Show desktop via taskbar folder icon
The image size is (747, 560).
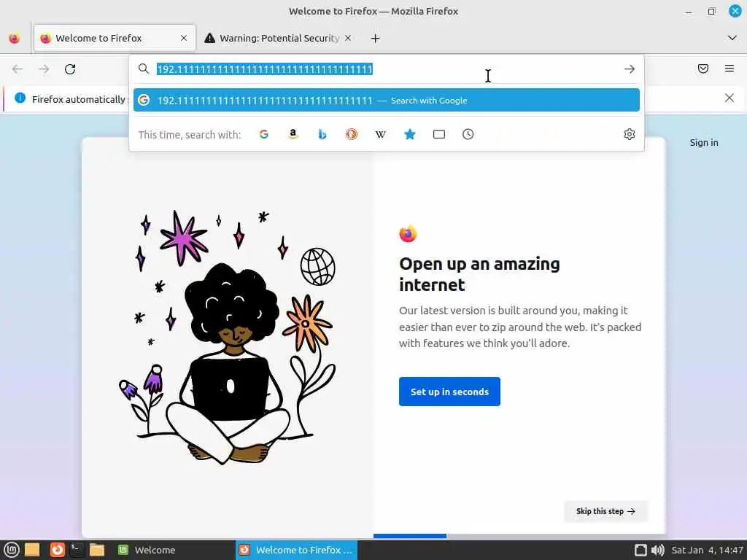click(x=32, y=550)
